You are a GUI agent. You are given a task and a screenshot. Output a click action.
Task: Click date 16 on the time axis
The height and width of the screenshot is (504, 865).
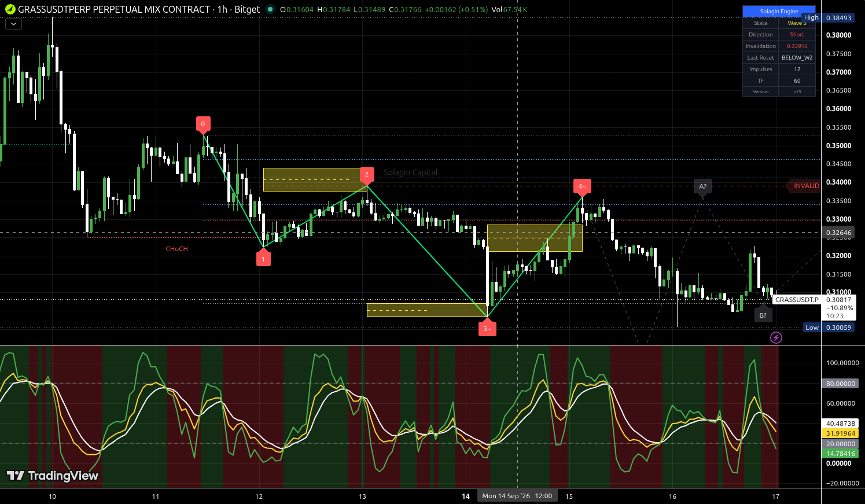pos(672,496)
